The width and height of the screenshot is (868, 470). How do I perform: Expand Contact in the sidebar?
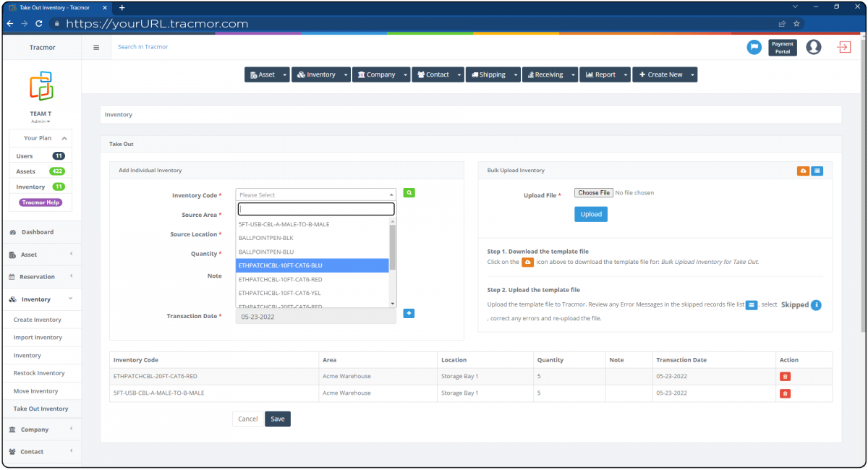[x=41, y=452]
